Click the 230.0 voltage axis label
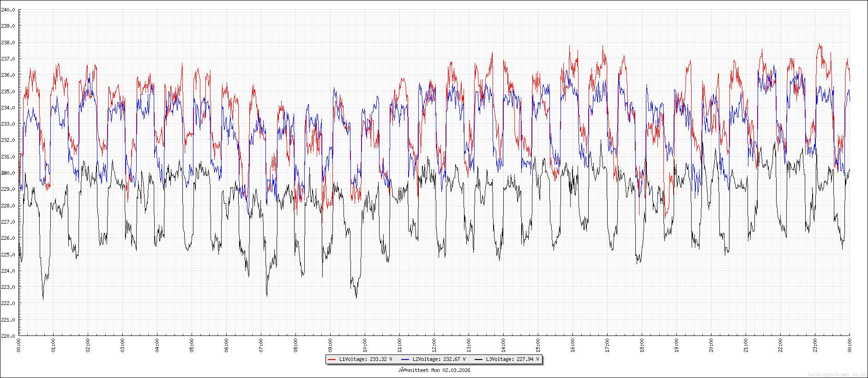The image size is (868, 378). click(x=8, y=173)
